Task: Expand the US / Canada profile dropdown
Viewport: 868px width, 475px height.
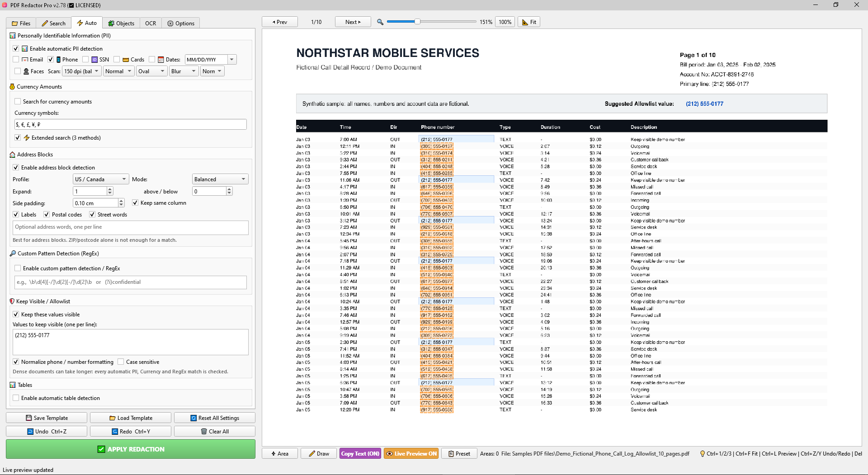Action: 101,179
